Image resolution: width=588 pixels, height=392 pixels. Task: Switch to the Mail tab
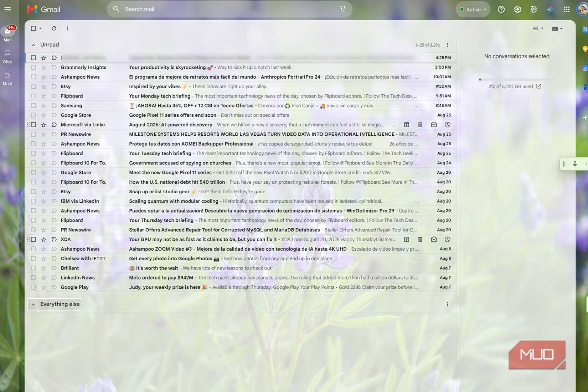(7, 34)
